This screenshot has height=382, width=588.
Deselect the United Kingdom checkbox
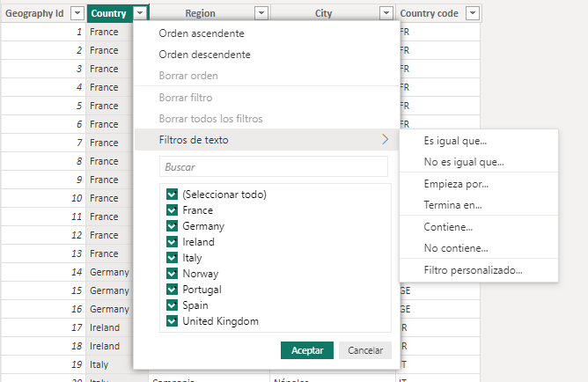(x=172, y=321)
